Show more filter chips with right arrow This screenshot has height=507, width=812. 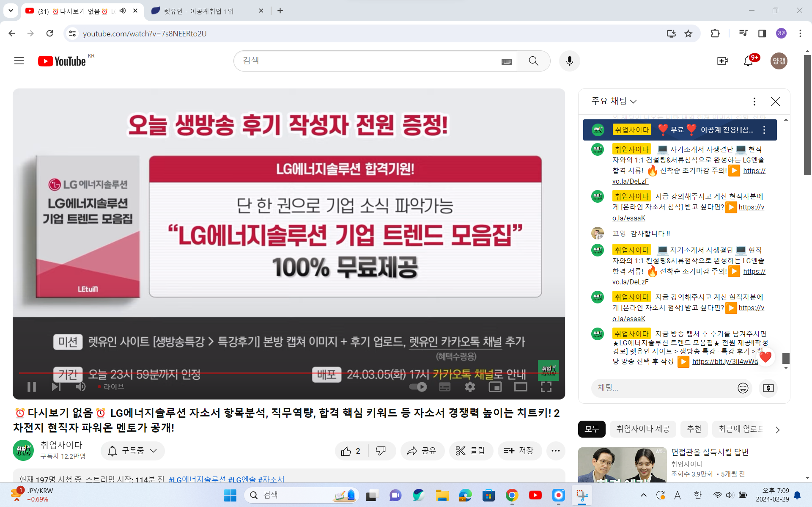point(777,430)
